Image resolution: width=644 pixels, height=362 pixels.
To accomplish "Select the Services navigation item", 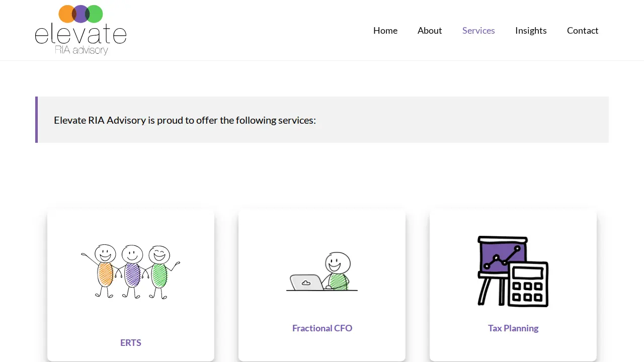I will pos(478,31).
